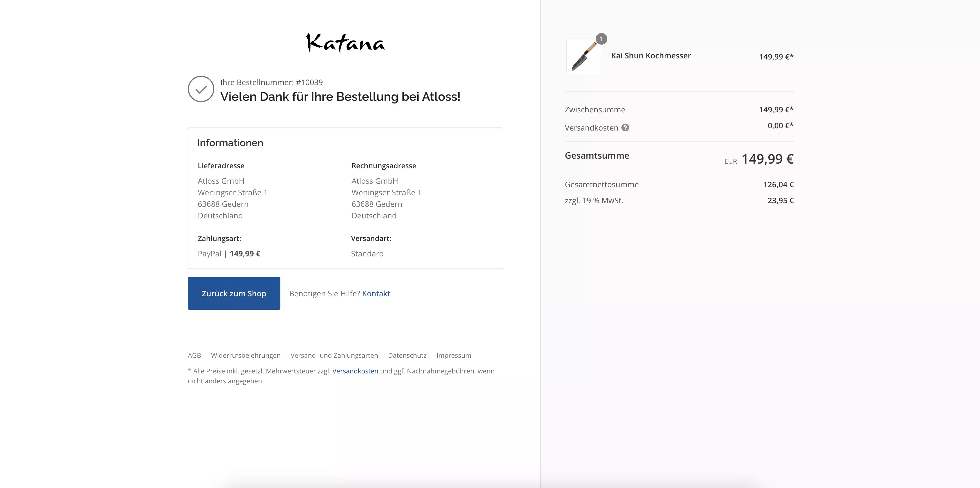Click 63688 Gedern in billing address
The image size is (980, 488).
coord(377,204)
